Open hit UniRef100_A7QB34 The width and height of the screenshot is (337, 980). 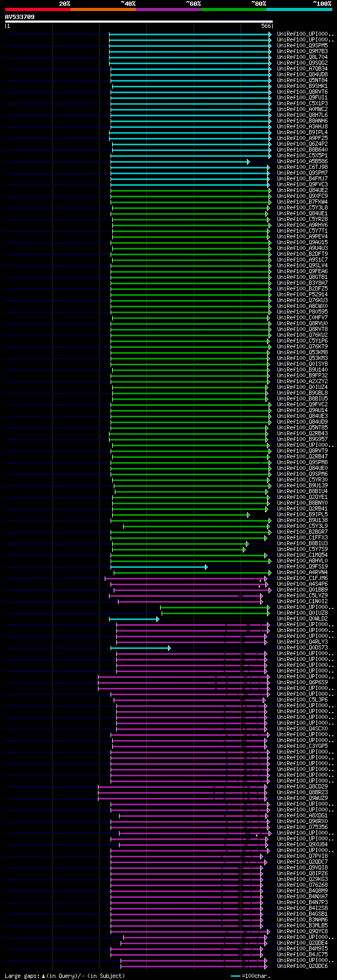pos(302,69)
